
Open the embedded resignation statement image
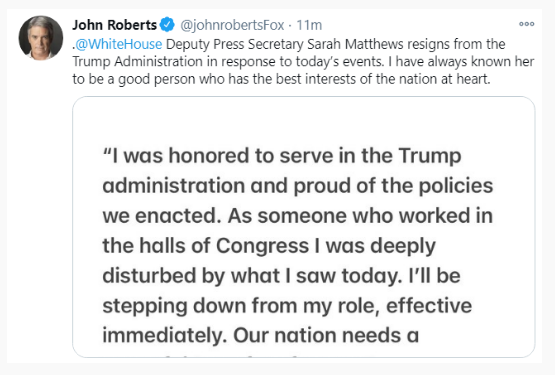[304, 227]
